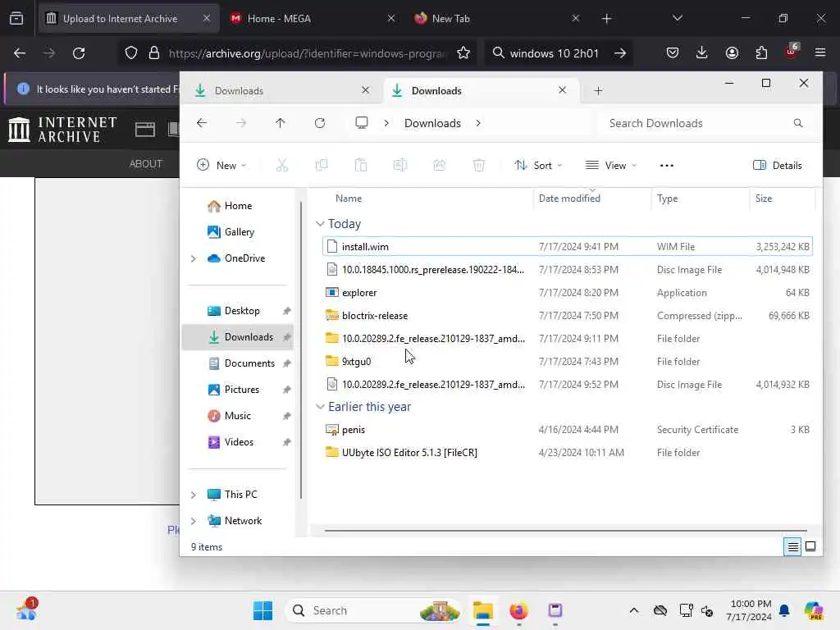Expand Network in the navigation pane
Screen dimensions: 840x630
pyautogui.click(x=194, y=521)
